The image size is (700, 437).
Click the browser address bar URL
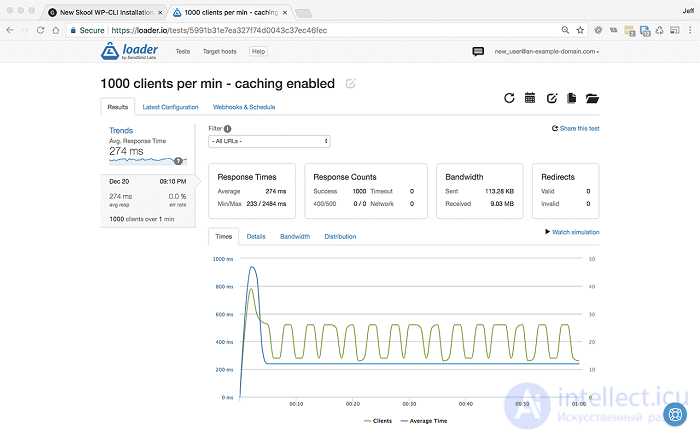(x=219, y=30)
